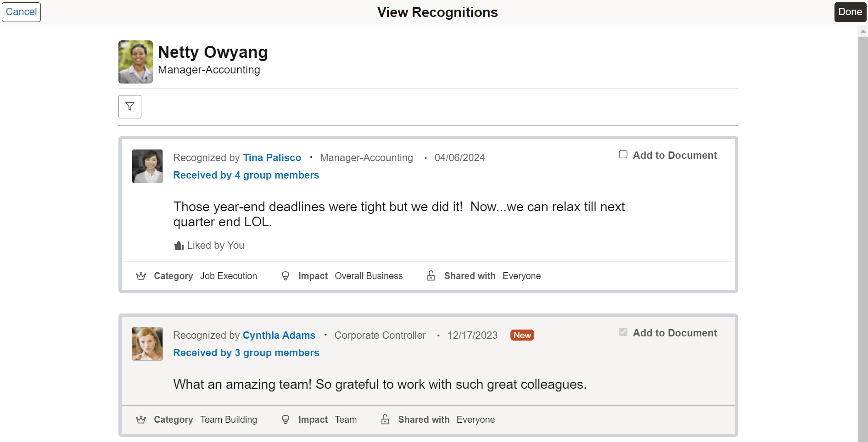Open Cynthia Adams' profile link
The width and height of the screenshot is (868, 442).
[279, 335]
